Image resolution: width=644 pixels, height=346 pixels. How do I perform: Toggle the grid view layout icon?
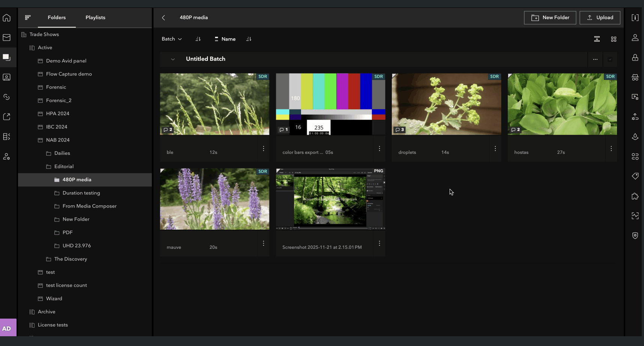pos(614,39)
